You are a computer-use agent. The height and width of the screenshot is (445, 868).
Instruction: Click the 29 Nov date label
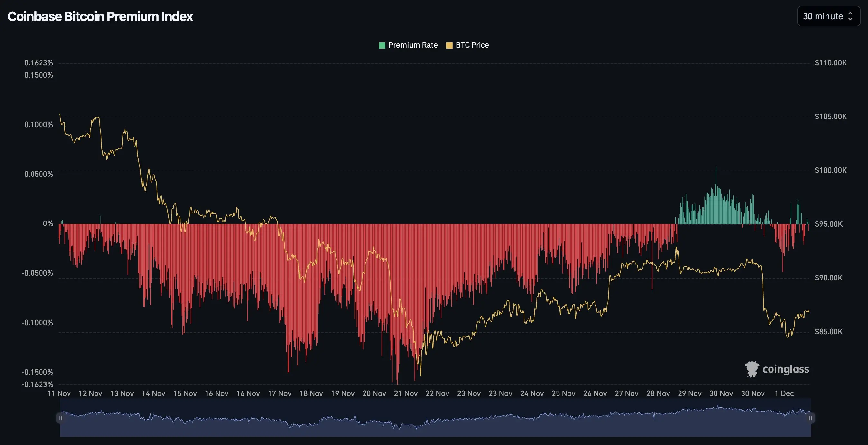689,393
